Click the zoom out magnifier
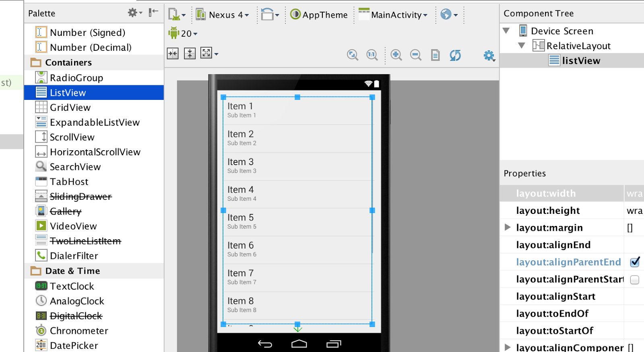This screenshot has width=644, height=352. click(415, 55)
